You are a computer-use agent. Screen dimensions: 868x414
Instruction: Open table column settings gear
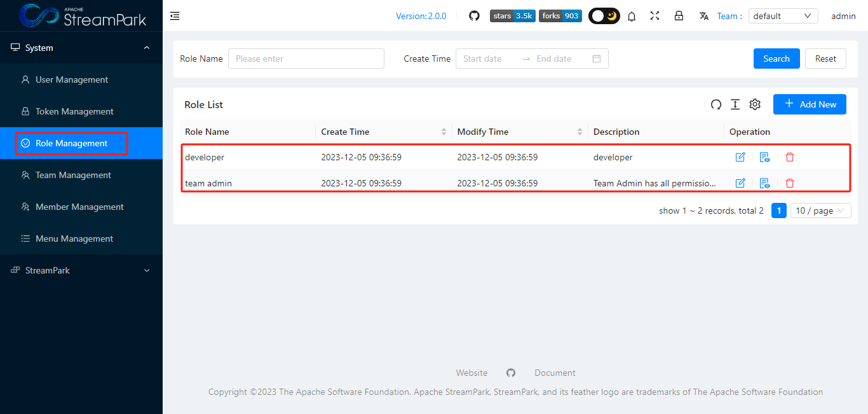point(755,105)
